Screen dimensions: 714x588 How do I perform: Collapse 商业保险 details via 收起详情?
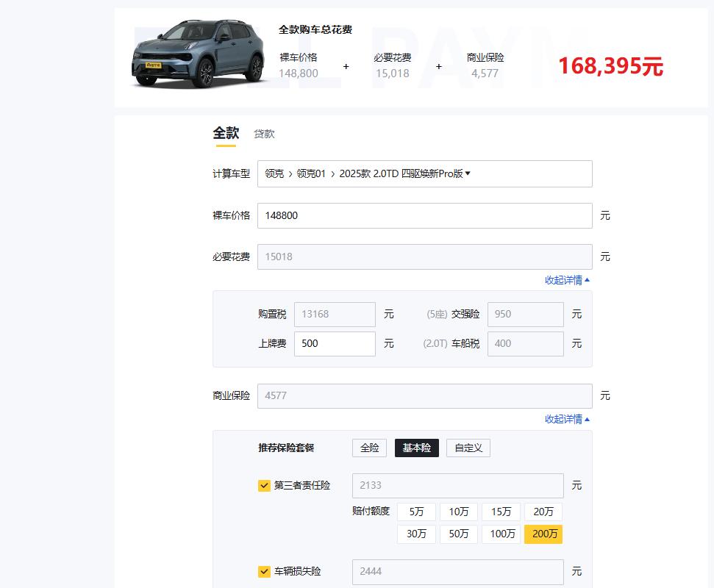(567, 419)
